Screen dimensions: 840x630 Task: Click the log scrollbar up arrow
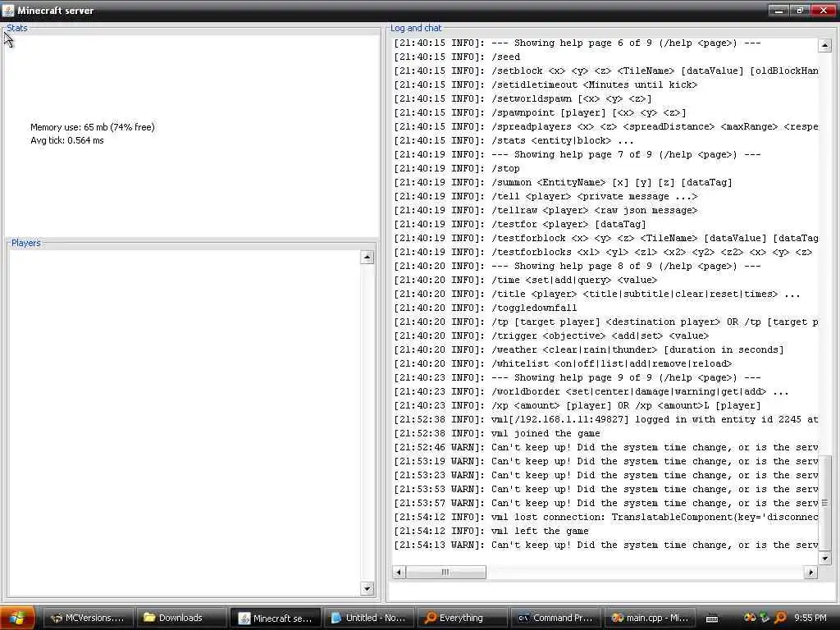[825, 46]
